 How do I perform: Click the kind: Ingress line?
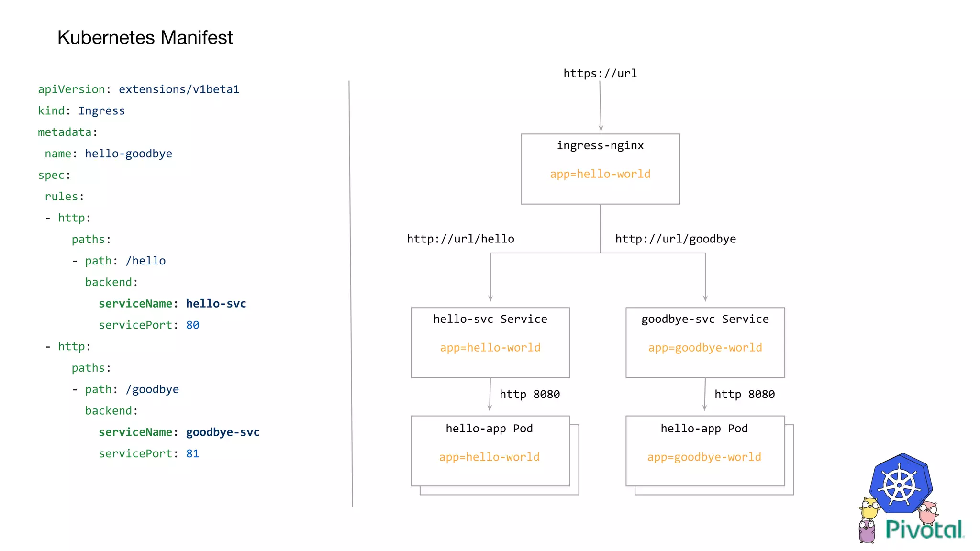point(81,110)
